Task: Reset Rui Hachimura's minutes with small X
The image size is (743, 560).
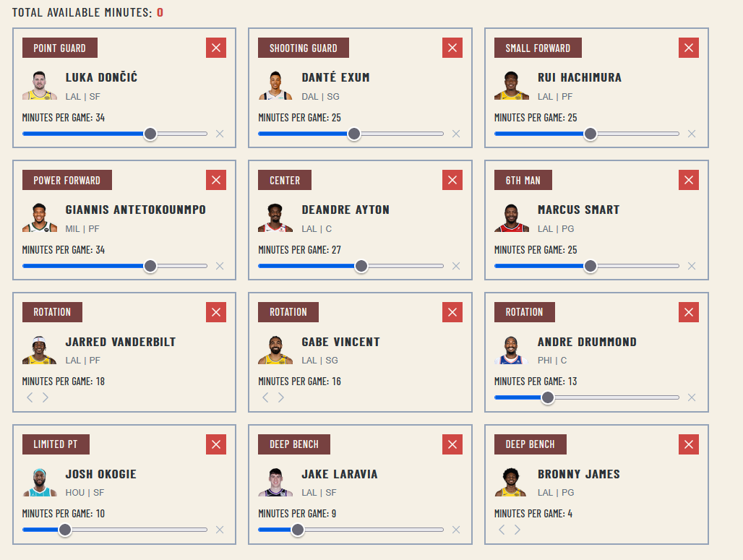Action: tap(692, 134)
